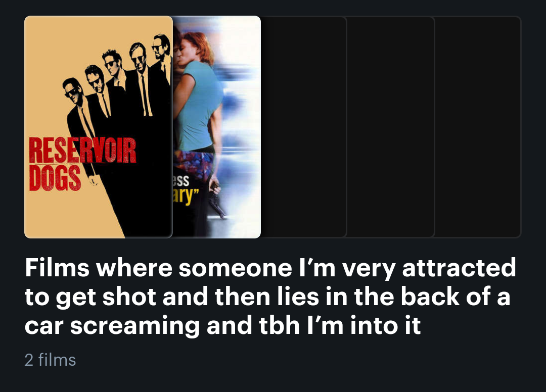
Task: Click the yellow 'ary"' quote text on second poster
Action: [186, 197]
